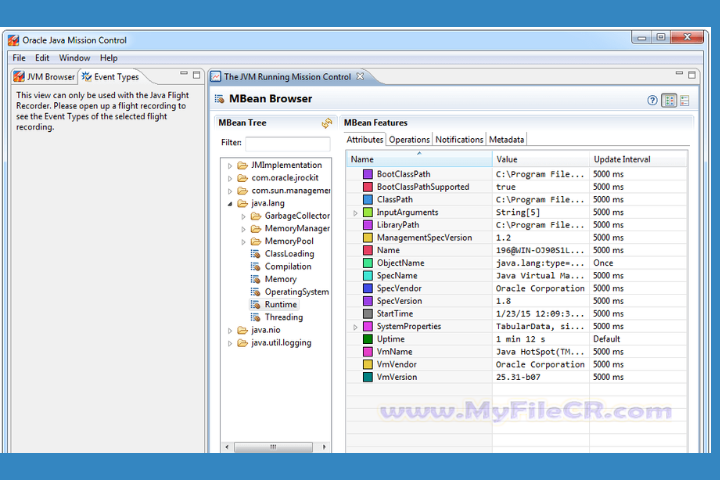Switch to the Operations tab

[x=409, y=140]
